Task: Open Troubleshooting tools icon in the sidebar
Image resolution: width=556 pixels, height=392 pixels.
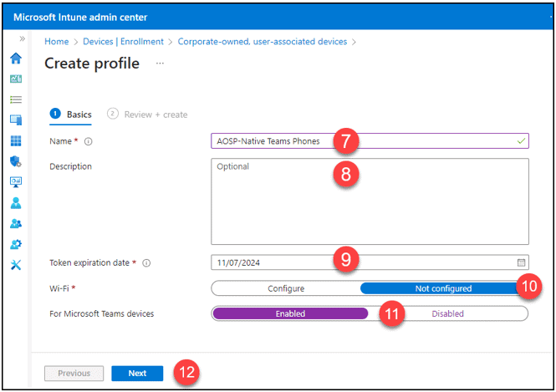Action: (16, 265)
